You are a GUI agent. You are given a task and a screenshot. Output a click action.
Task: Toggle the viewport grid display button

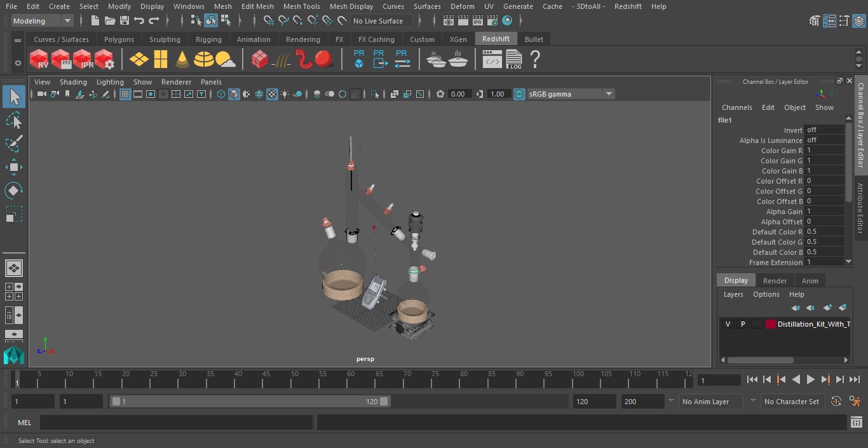point(125,94)
